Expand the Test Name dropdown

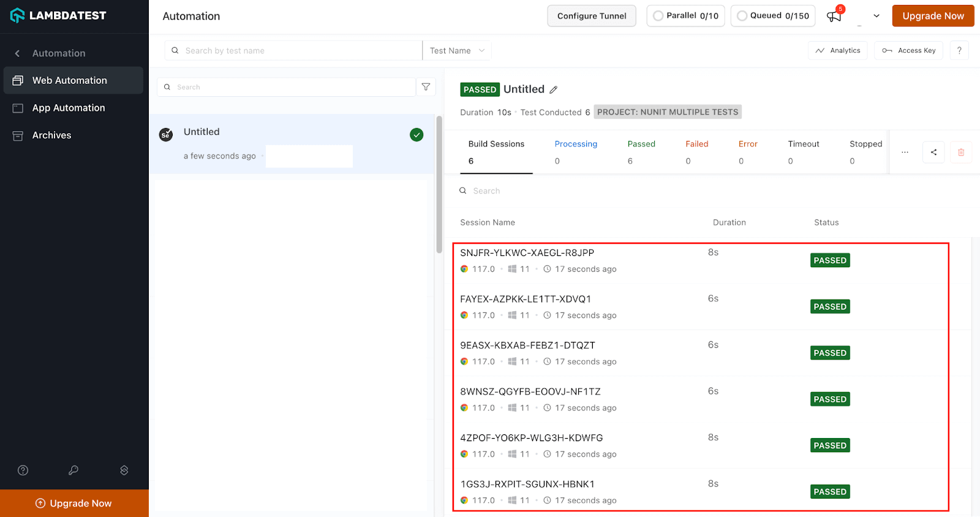[457, 51]
